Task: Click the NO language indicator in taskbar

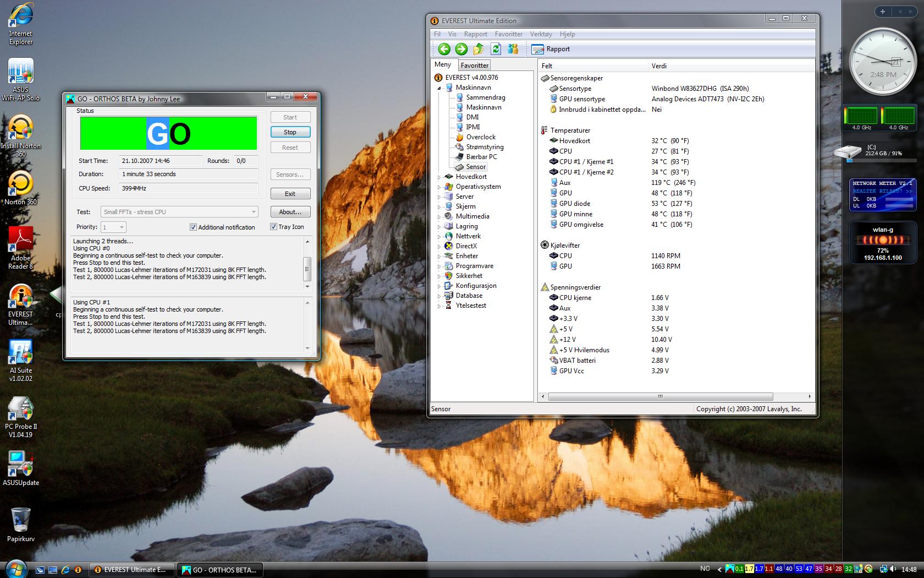Action: 705,569
